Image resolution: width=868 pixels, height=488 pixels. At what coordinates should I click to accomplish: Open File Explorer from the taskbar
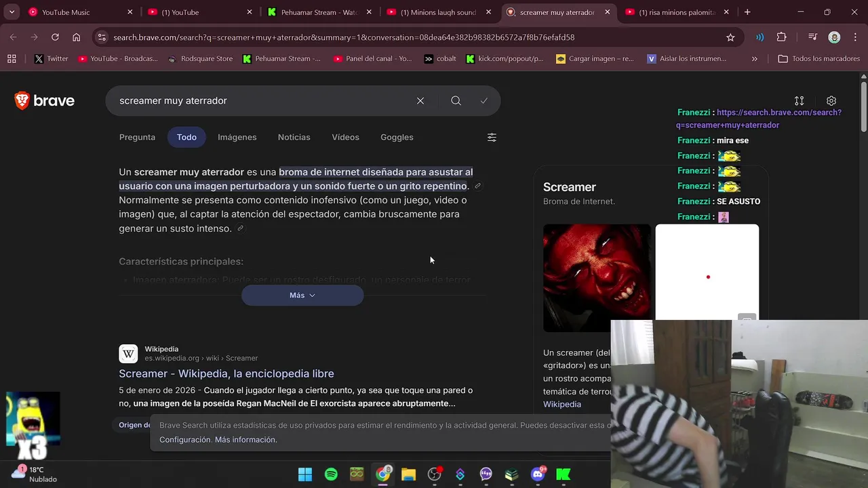[408, 474]
